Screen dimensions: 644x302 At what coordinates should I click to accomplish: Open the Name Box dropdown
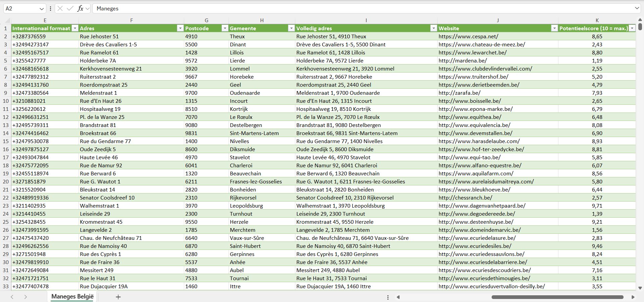[42, 9]
